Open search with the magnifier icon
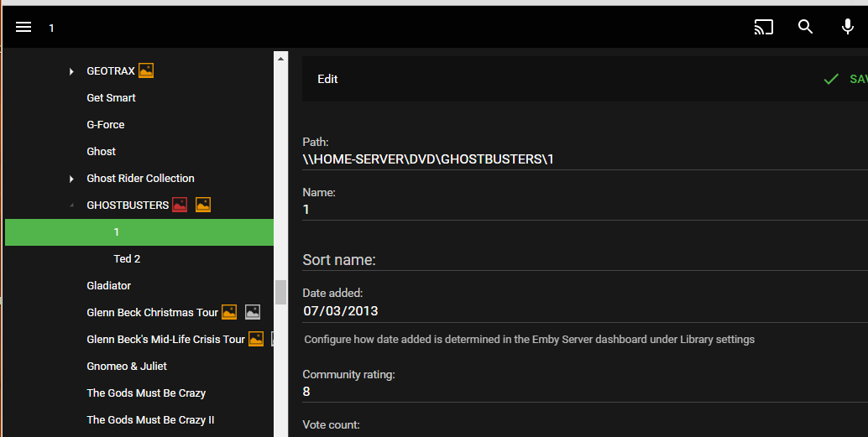The width and height of the screenshot is (868, 437). 805,27
